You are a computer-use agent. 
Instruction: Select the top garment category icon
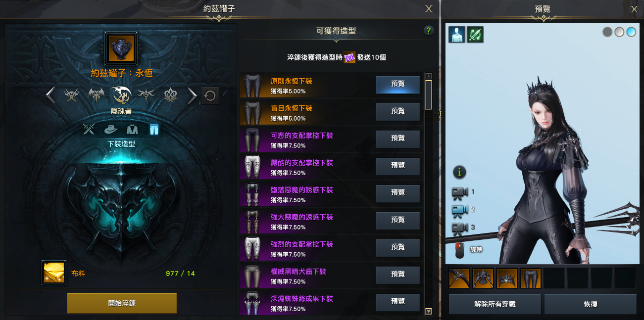click(132, 130)
